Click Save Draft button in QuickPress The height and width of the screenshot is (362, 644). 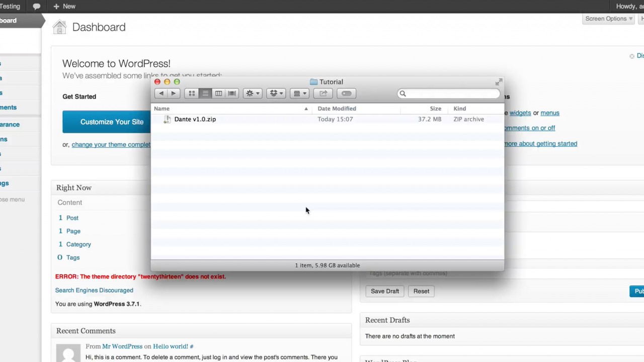[x=385, y=291]
